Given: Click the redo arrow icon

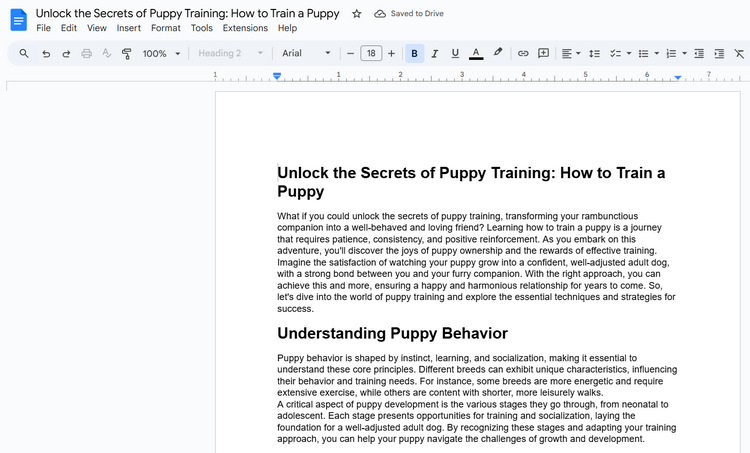Looking at the screenshot, I should (x=66, y=53).
